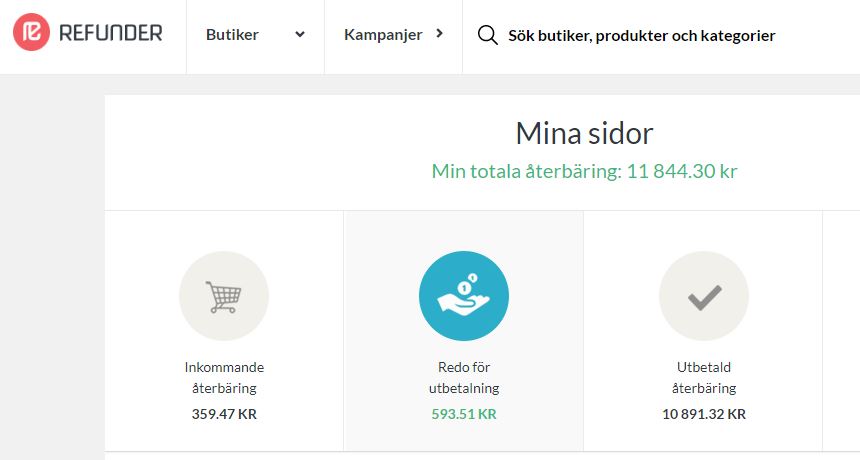Click the REFUNDER wordmark text

(111, 33)
